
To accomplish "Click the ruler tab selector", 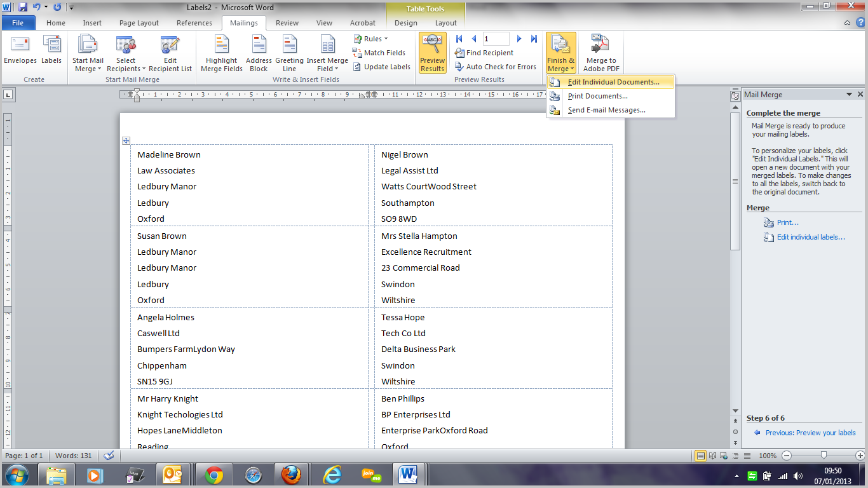I will (x=8, y=95).
